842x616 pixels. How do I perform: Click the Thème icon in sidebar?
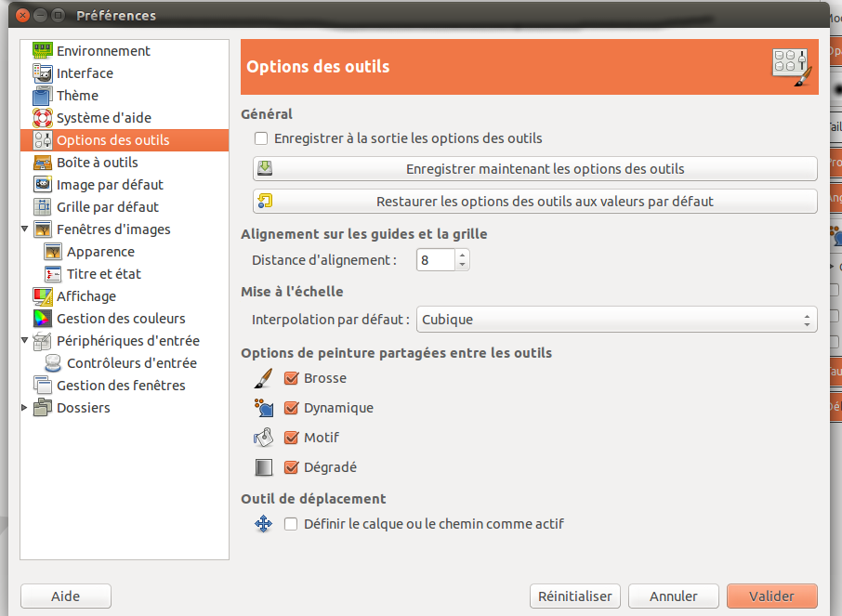[43, 96]
